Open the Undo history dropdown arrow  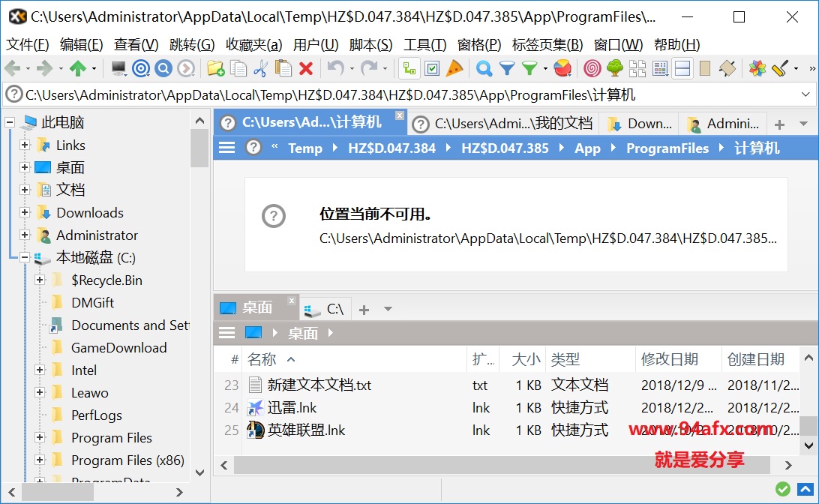tap(352, 68)
